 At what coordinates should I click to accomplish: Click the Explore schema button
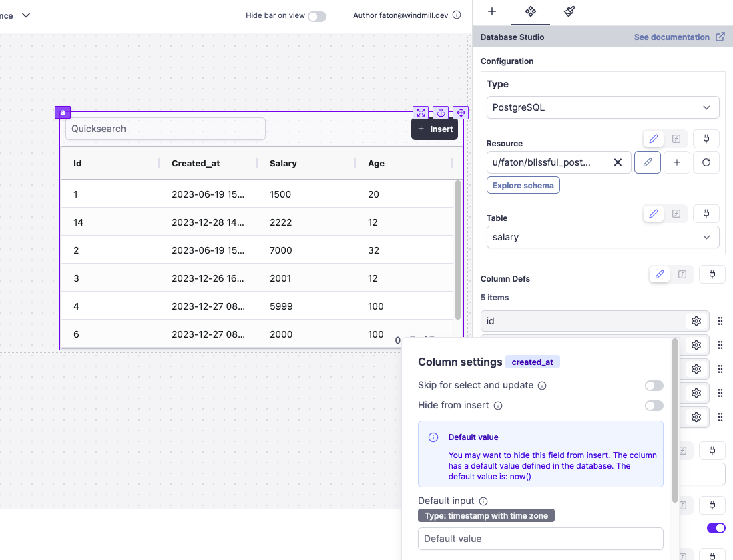pyautogui.click(x=523, y=185)
